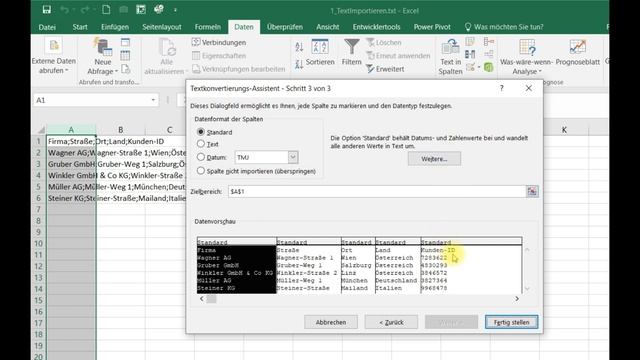Viewport: 640px width, 360px height.
Task: Switch to the Power Pivot tab
Action: tap(432, 27)
